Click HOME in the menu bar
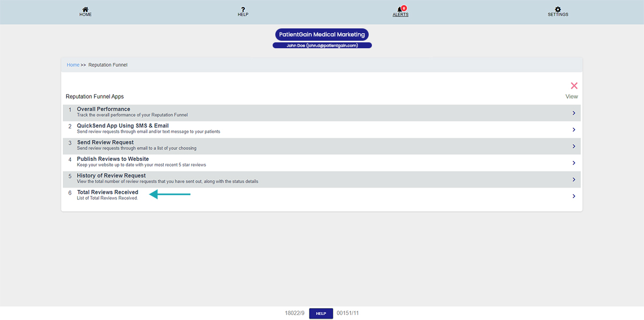 85,14
